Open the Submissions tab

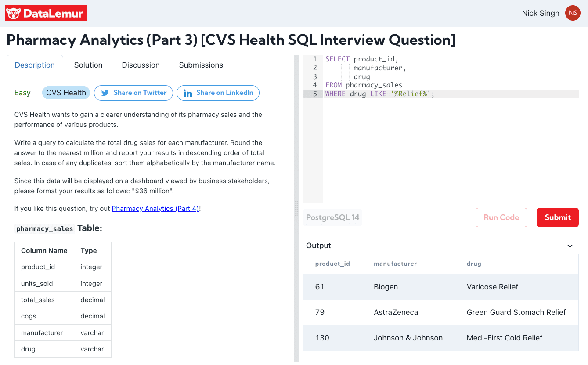[201, 65]
